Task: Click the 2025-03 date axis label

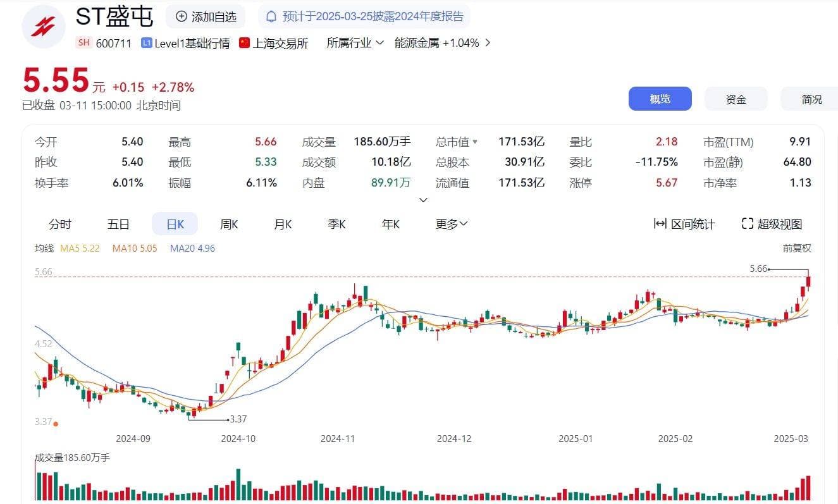Action: pyautogui.click(x=791, y=438)
